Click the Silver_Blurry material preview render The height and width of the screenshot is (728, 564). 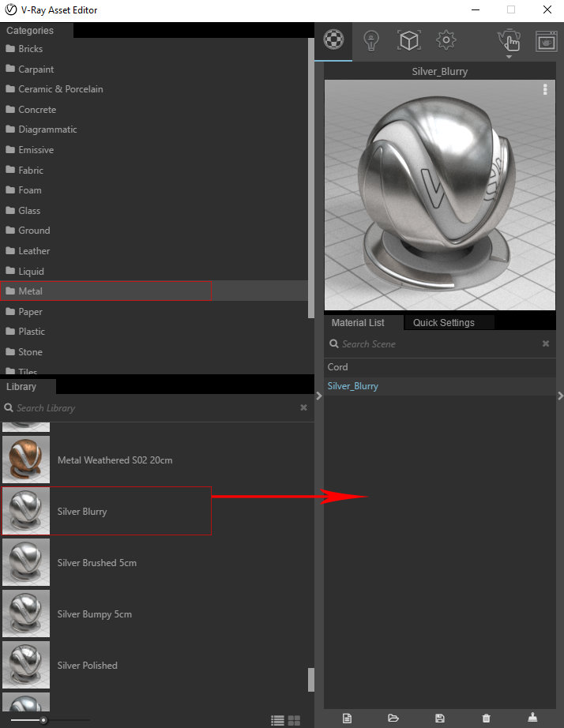point(439,195)
